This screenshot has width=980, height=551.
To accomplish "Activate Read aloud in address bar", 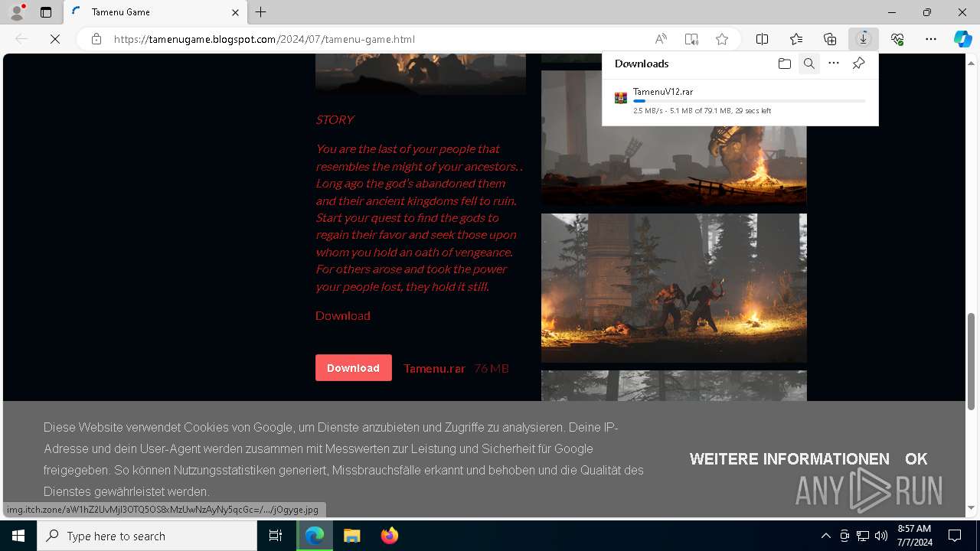I will pos(661,39).
